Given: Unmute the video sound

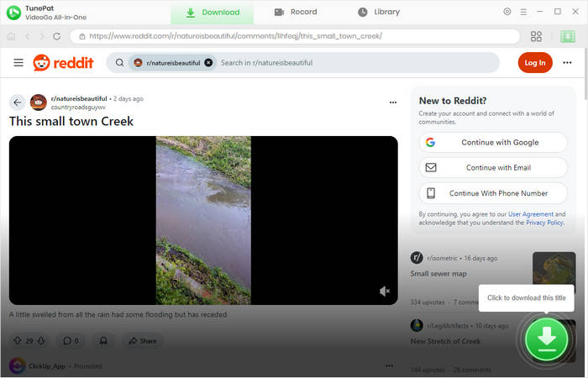Looking at the screenshot, I should pyautogui.click(x=385, y=291).
